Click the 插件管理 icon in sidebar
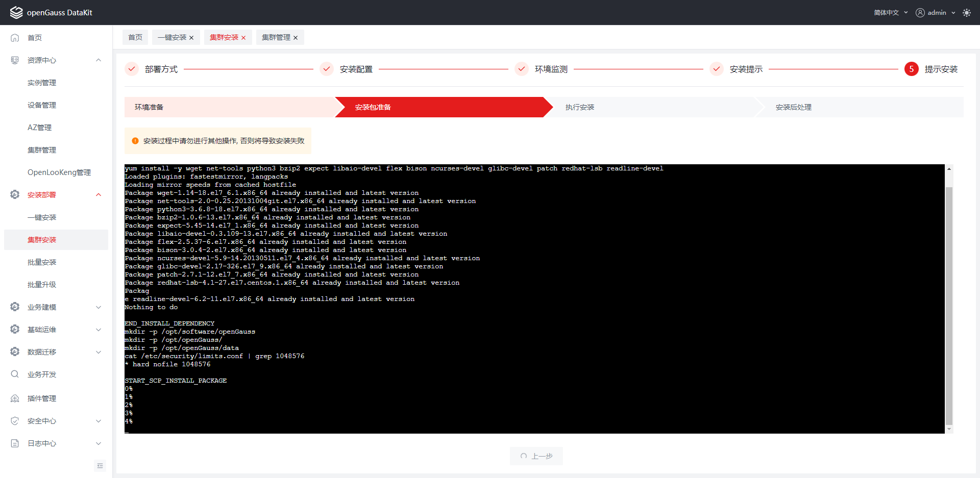980x478 pixels. 15,398
